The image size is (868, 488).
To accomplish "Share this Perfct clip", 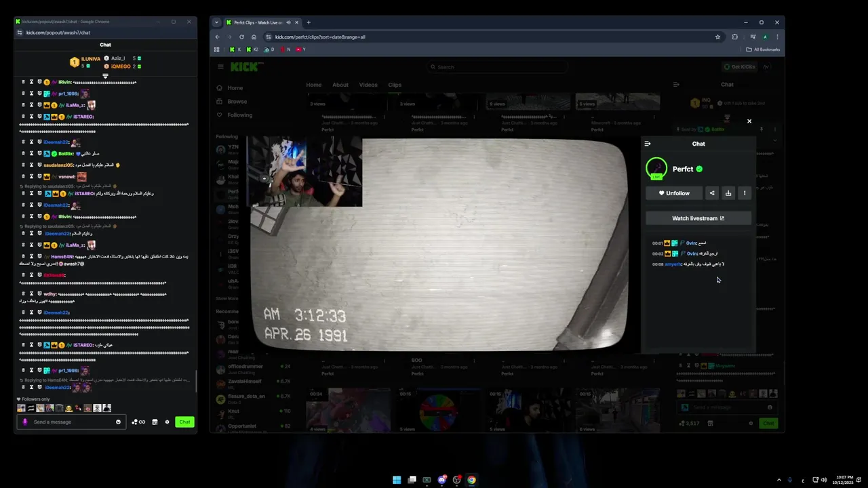I will 712,193.
